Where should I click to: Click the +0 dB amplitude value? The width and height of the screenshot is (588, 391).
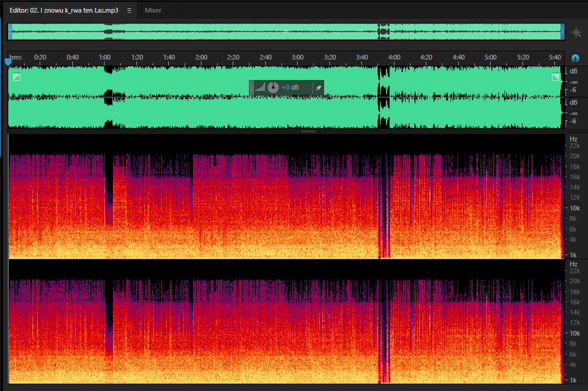[290, 87]
